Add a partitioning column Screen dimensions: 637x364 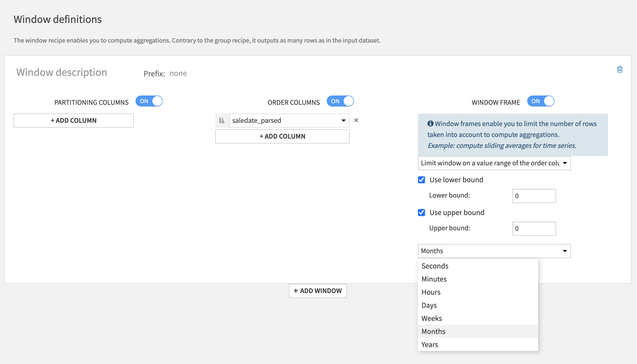74,121
